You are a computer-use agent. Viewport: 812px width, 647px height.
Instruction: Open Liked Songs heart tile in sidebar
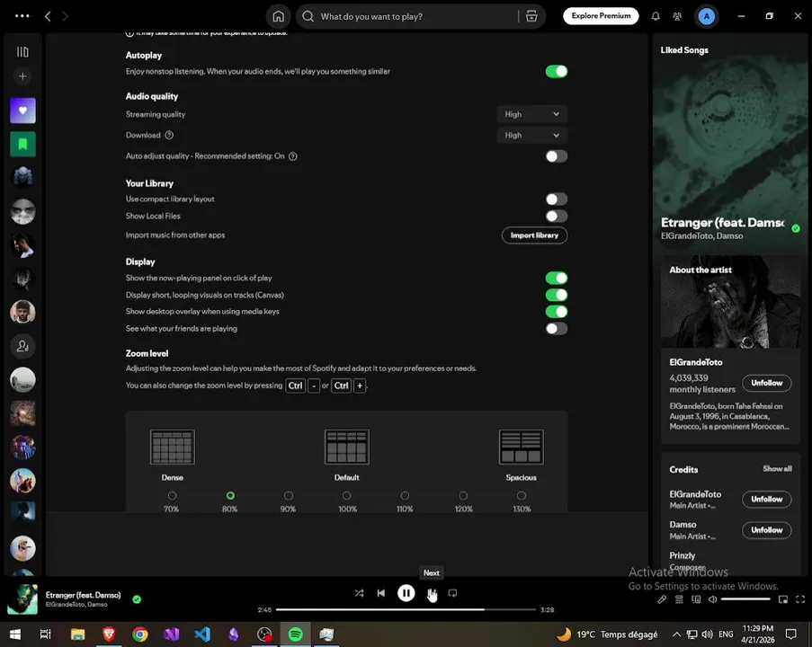pyautogui.click(x=22, y=111)
